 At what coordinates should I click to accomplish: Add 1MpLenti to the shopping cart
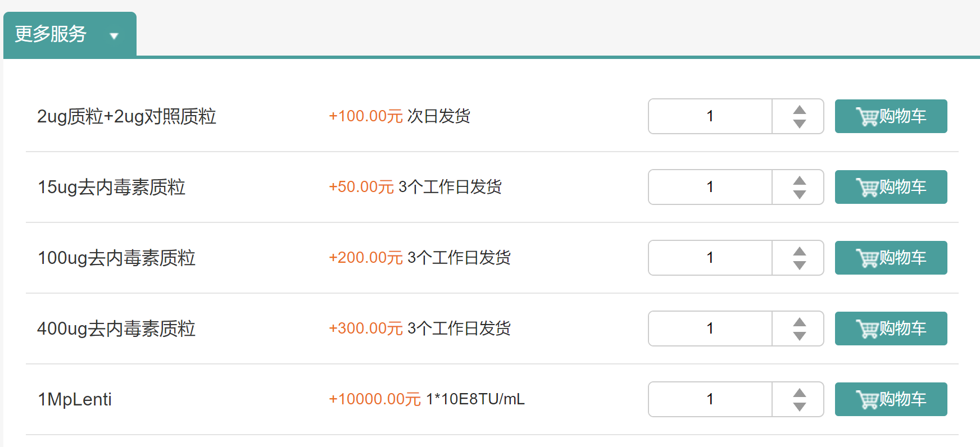coord(891,399)
